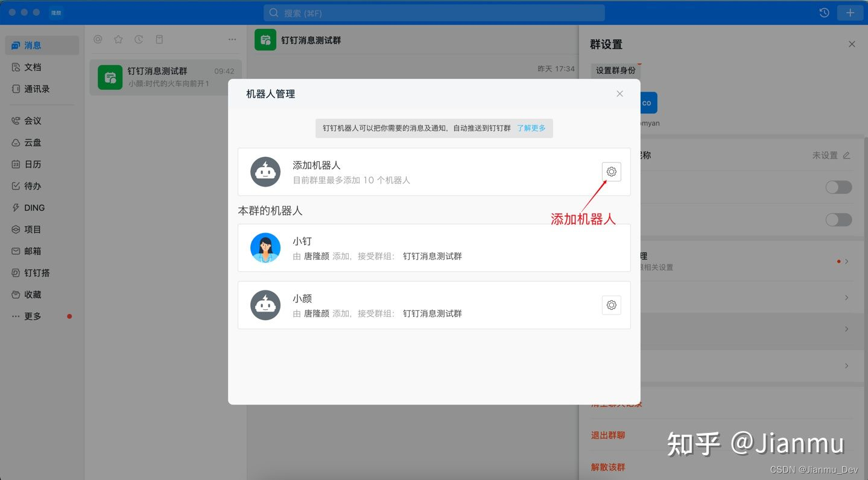Focus the 搜索 search field at top

click(434, 13)
